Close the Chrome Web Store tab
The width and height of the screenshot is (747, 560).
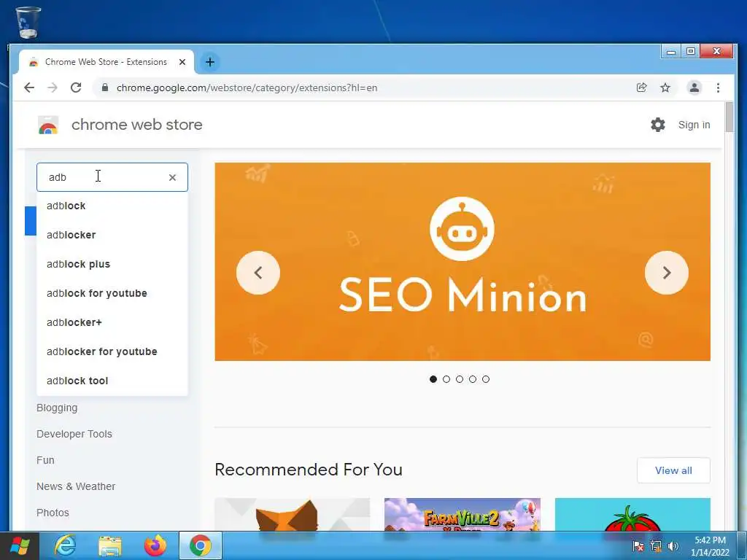[x=182, y=62]
